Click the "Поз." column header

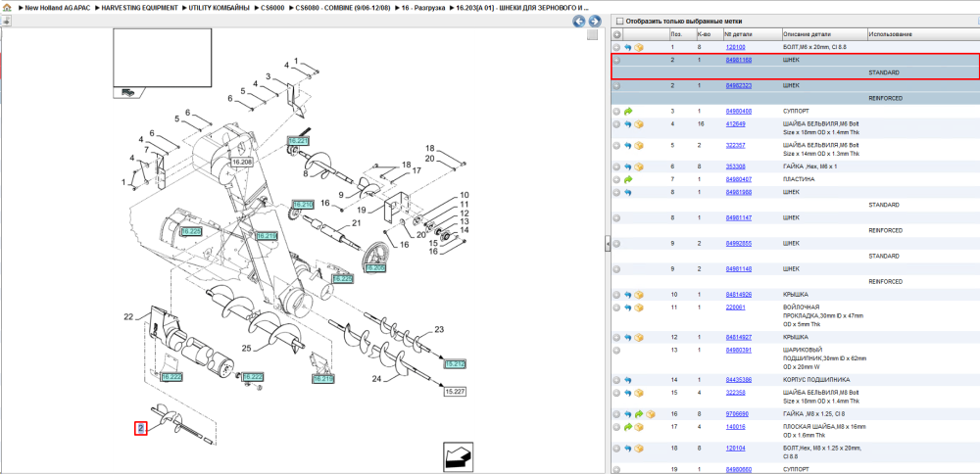682,34
